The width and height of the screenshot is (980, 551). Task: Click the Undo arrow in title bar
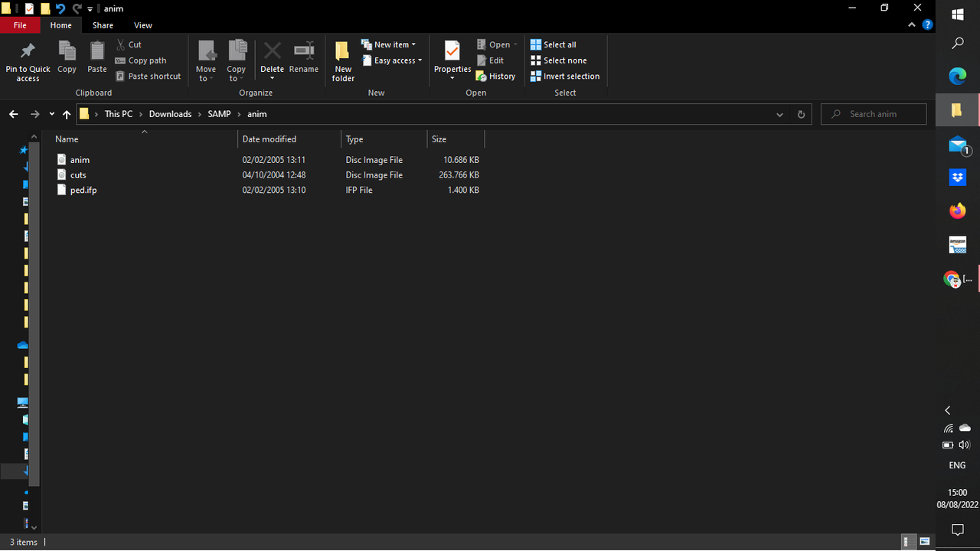(x=60, y=8)
